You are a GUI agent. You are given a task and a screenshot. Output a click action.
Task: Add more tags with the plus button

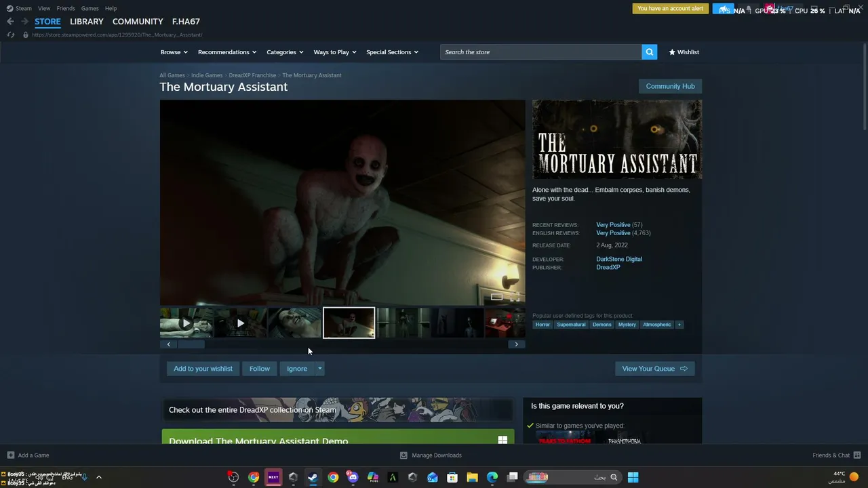pyautogui.click(x=679, y=325)
